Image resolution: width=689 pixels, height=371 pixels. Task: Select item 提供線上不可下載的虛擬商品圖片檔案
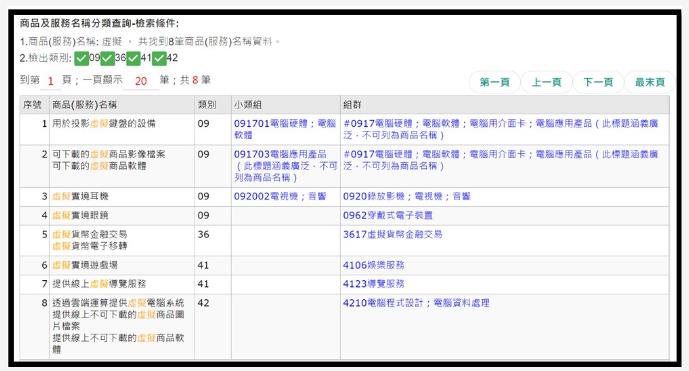(x=118, y=320)
